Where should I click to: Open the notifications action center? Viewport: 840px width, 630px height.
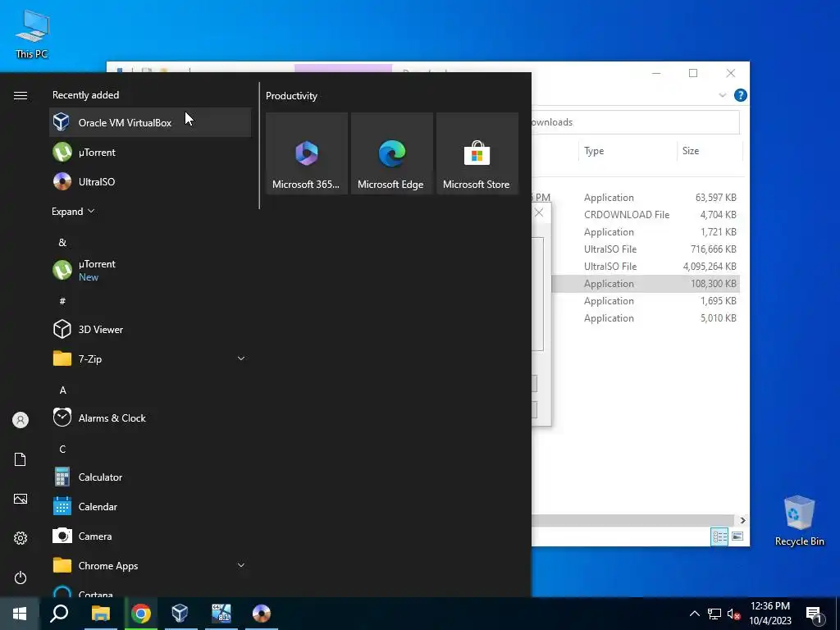[x=814, y=614]
